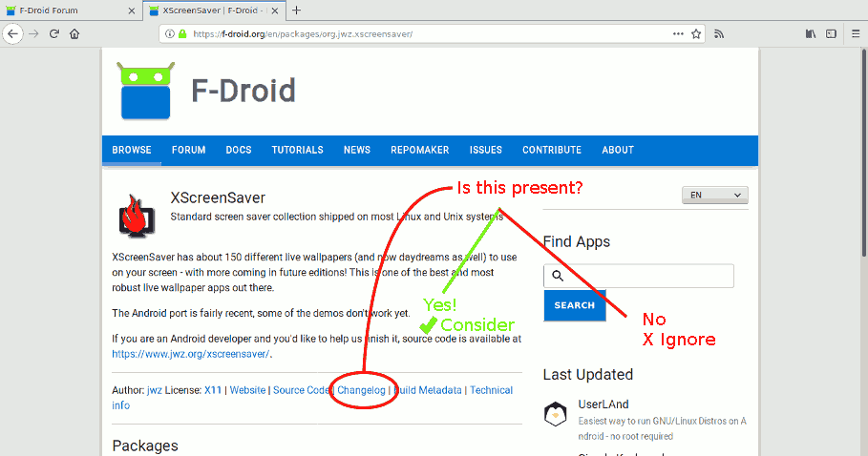Click the XScreenSaver flame app icon
868x456 pixels.
pyautogui.click(x=137, y=216)
